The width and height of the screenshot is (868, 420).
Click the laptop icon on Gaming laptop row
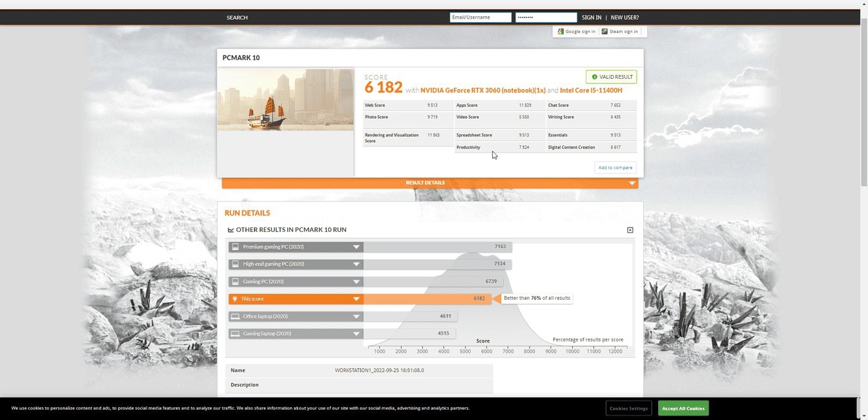(236, 334)
